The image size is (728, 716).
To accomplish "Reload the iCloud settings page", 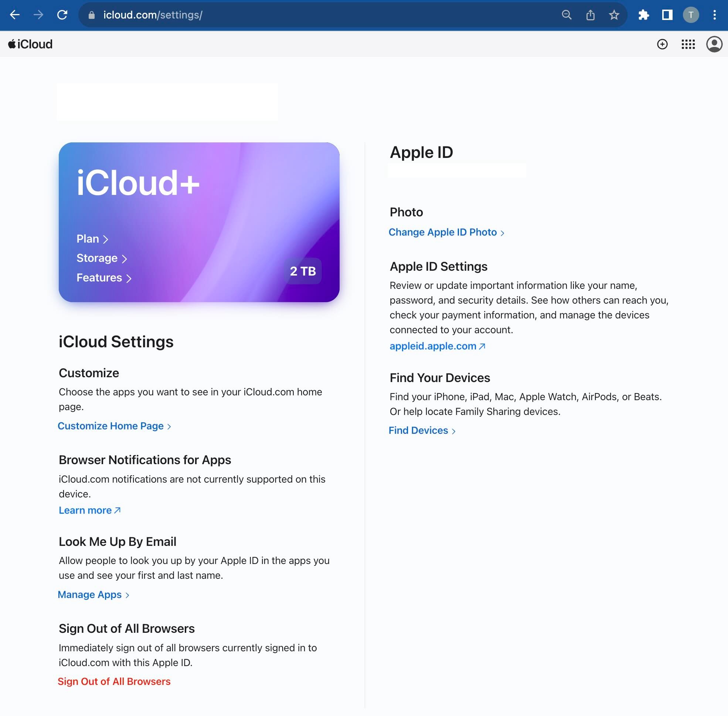I will pyautogui.click(x=62, y=15).
